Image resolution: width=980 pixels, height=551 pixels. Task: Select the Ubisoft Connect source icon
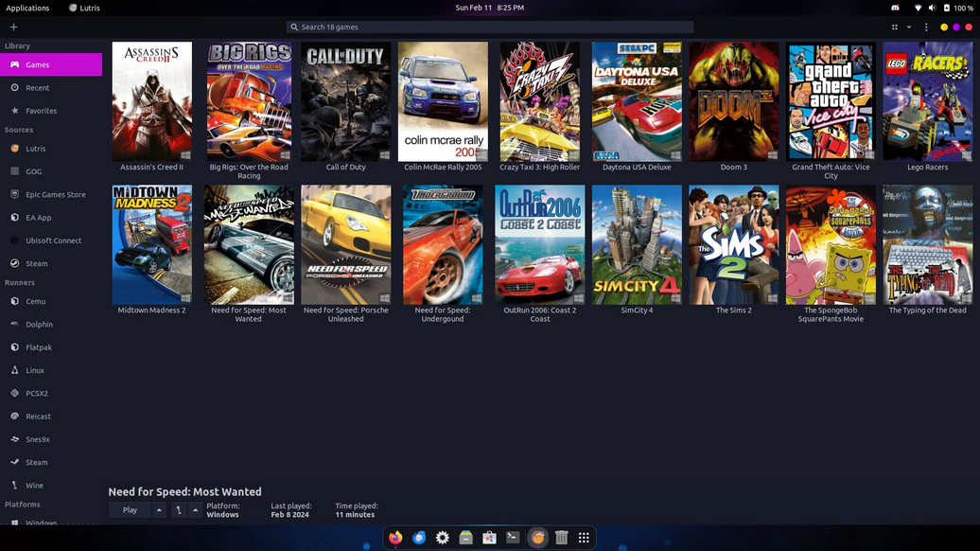click(x=15, y=240)
